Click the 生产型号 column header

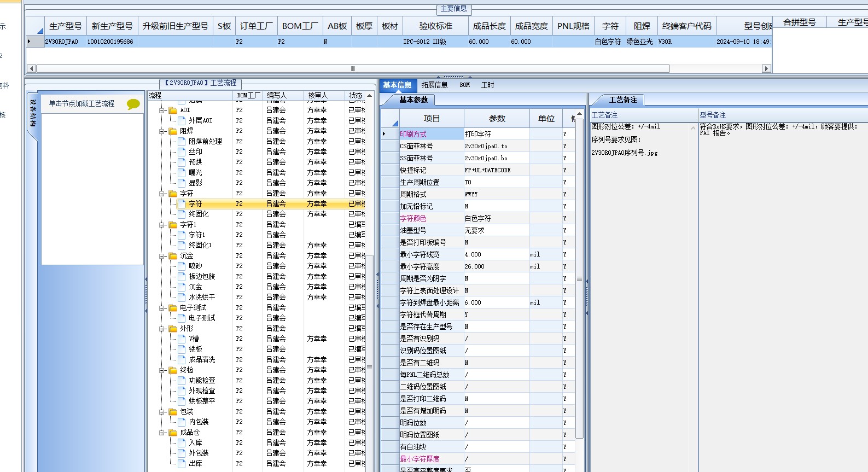(x=66, y=26)
